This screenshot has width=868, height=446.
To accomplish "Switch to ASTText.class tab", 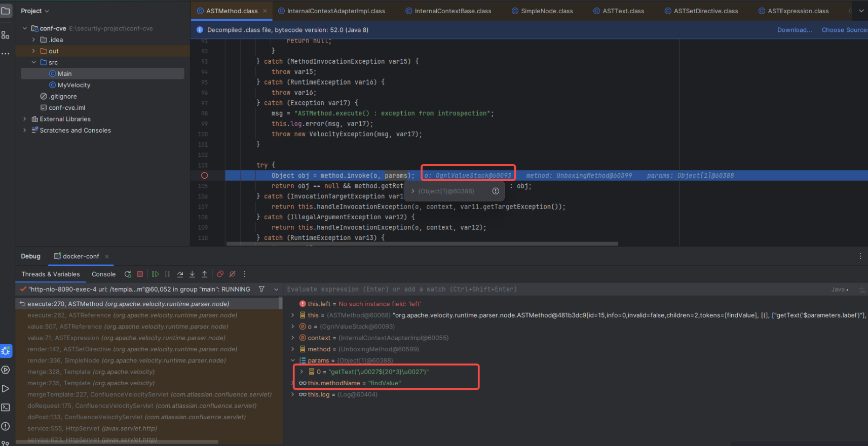I will point(619,11).
